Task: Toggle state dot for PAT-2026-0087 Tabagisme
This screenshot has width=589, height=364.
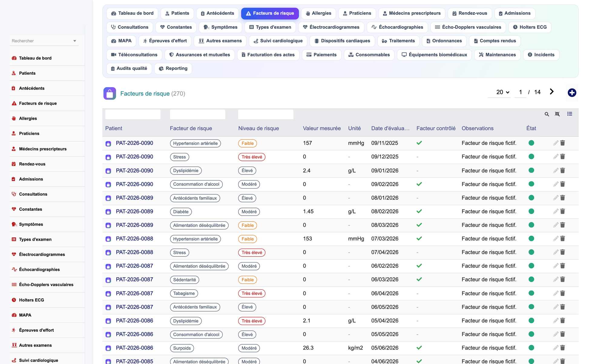Action: point(531,293)
